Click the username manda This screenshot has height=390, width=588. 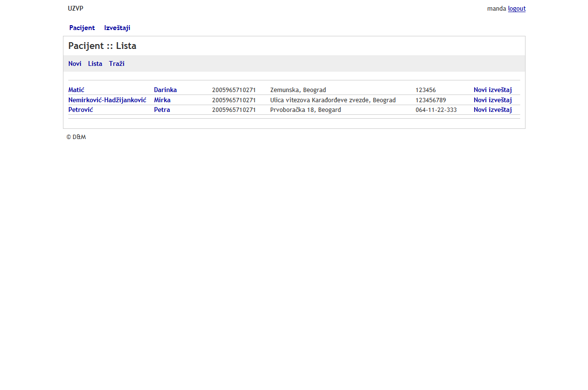tap(496, 9)
